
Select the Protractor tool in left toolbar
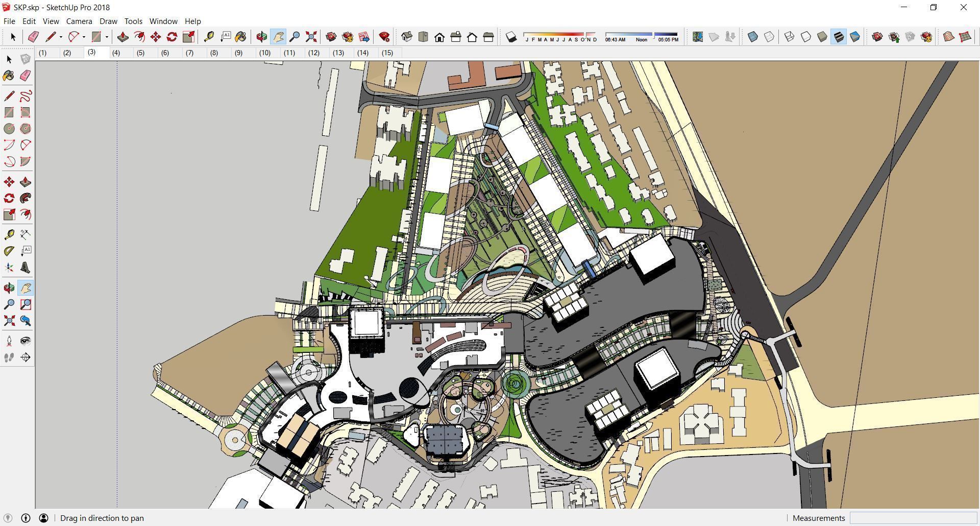9,251
